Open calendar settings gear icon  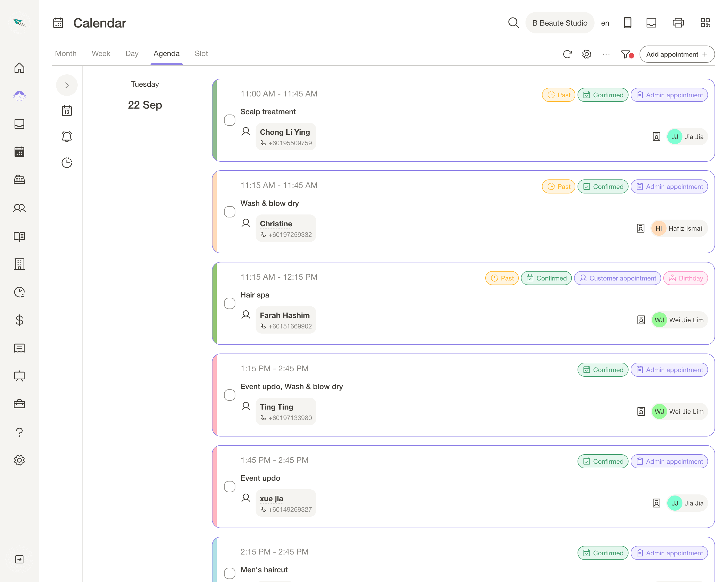tap(586, 54)
